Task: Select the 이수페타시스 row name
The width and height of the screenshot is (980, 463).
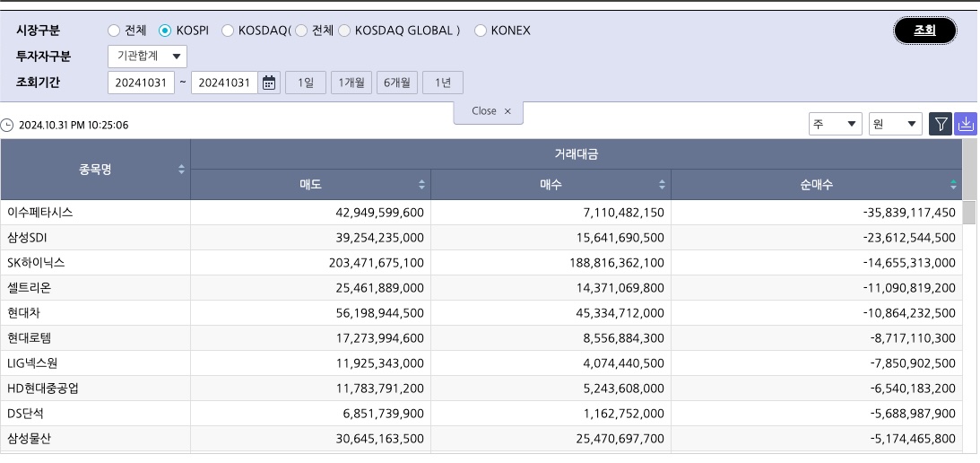Action: tap(40, 212)
